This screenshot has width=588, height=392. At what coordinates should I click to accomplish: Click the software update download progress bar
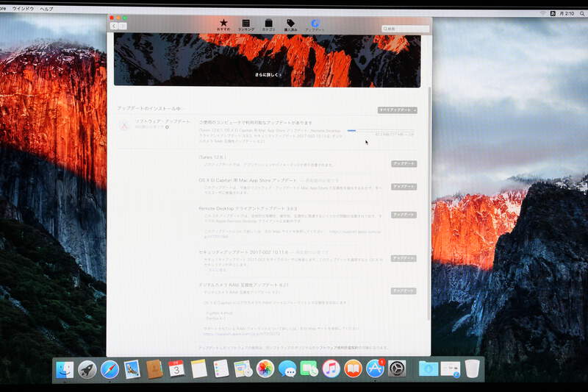381,130
